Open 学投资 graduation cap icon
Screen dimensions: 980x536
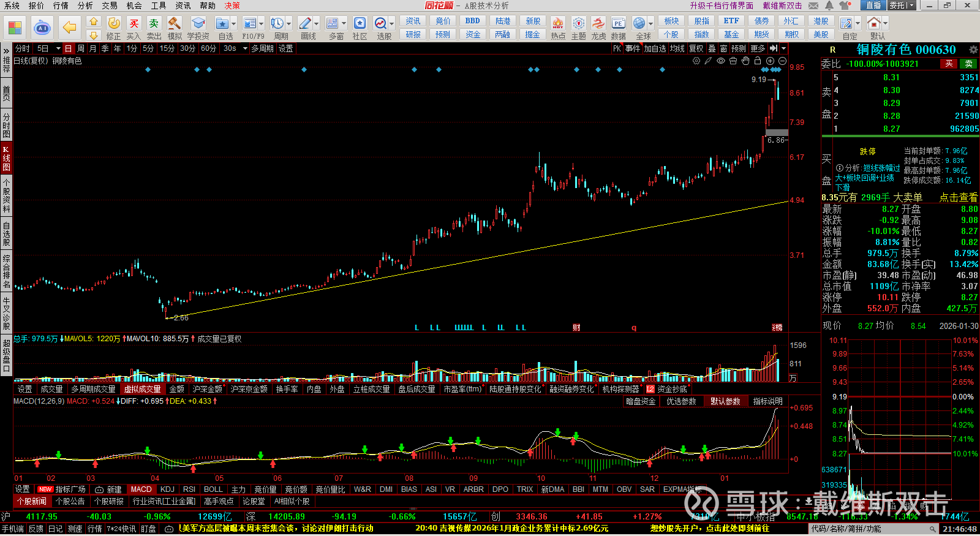(x=198, y=23)
